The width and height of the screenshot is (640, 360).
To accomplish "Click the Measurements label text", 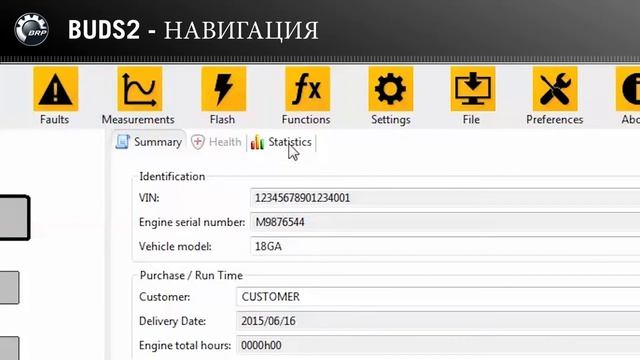I will 138,120.
